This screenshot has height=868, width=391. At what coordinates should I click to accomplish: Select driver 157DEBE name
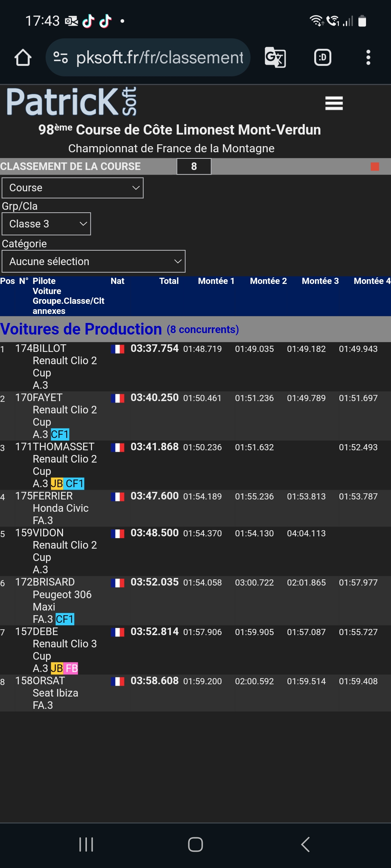coord(37,631)
